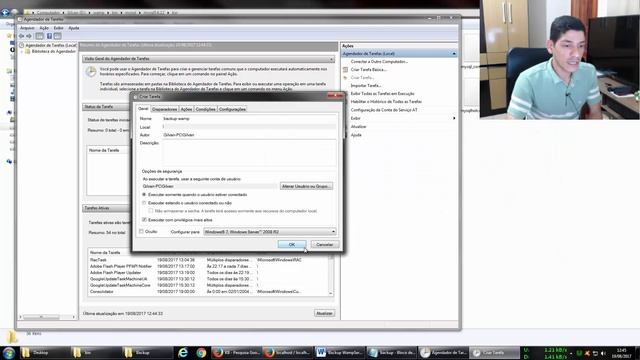This screenshot has width=640, height=360.
Task: Open the Ação menu
Action: pos(44,28)
